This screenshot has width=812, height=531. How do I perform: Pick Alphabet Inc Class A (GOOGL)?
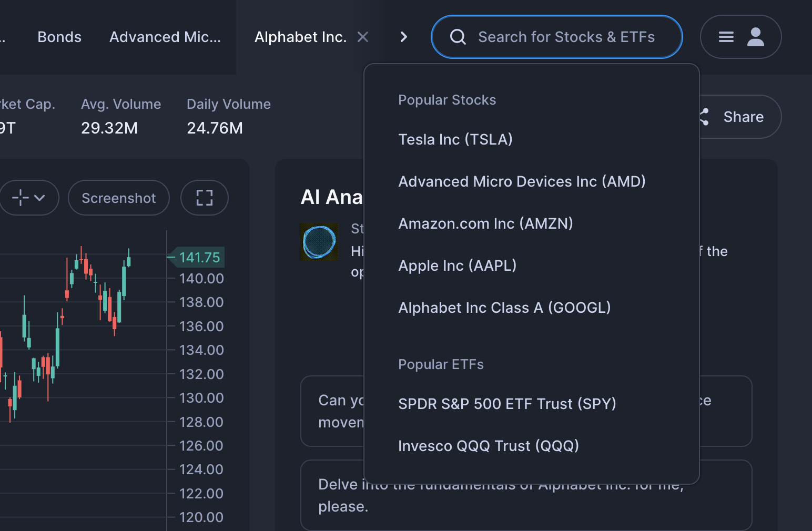point(504,308)
